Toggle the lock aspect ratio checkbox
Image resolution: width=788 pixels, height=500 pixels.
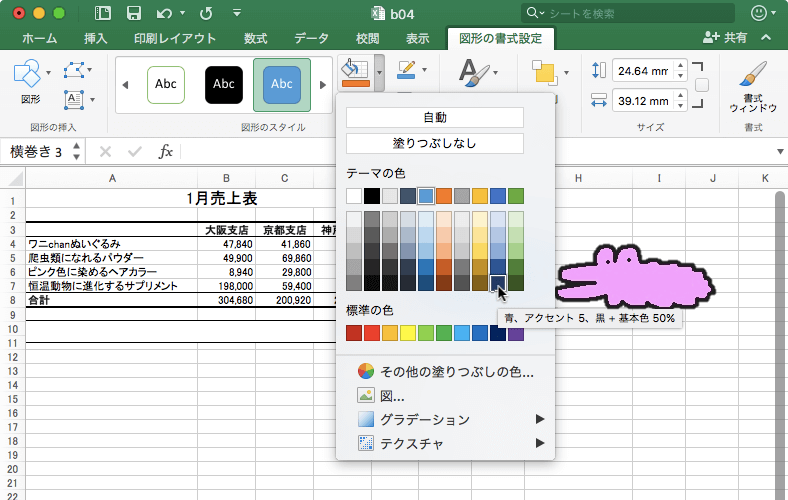pos(701,86)
